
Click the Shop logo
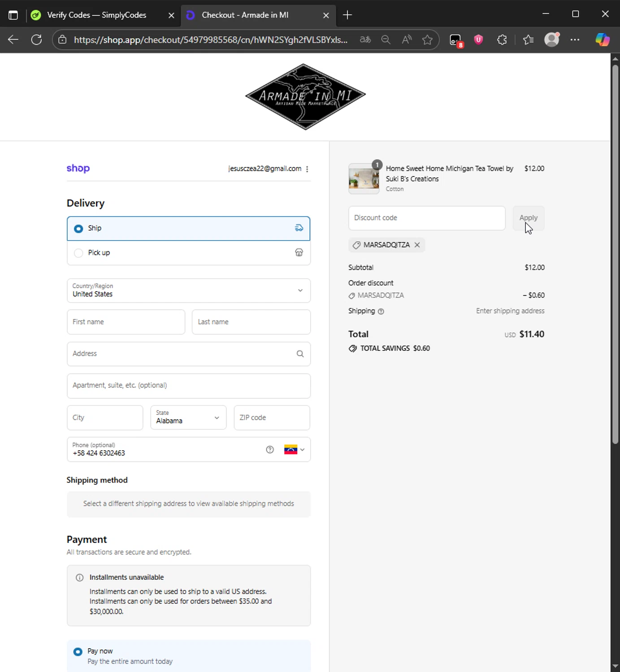click(x=78, y=168)
